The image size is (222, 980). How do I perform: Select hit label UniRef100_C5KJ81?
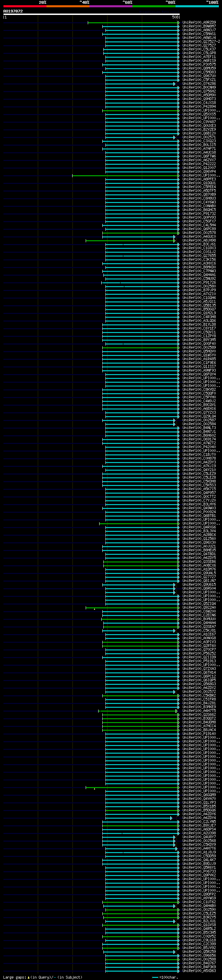click(x=199, y=630)
